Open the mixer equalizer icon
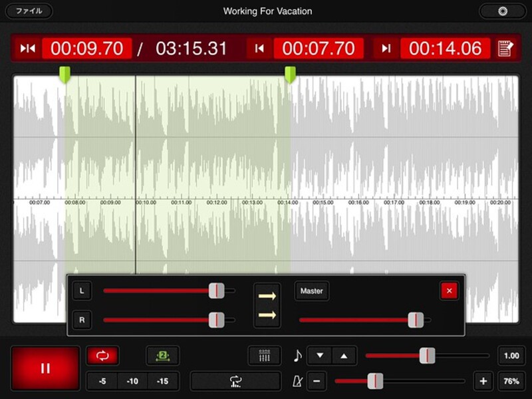The image size is (532, 399). coord(265,356)
